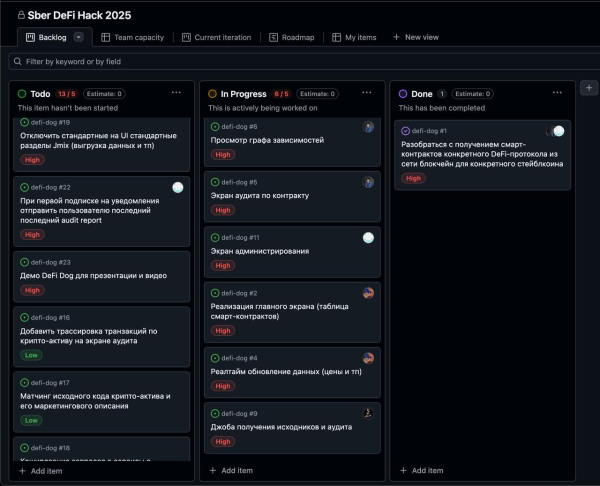Add a new column with plus button
The image size is (600, 486).
(x=589, y=88)
